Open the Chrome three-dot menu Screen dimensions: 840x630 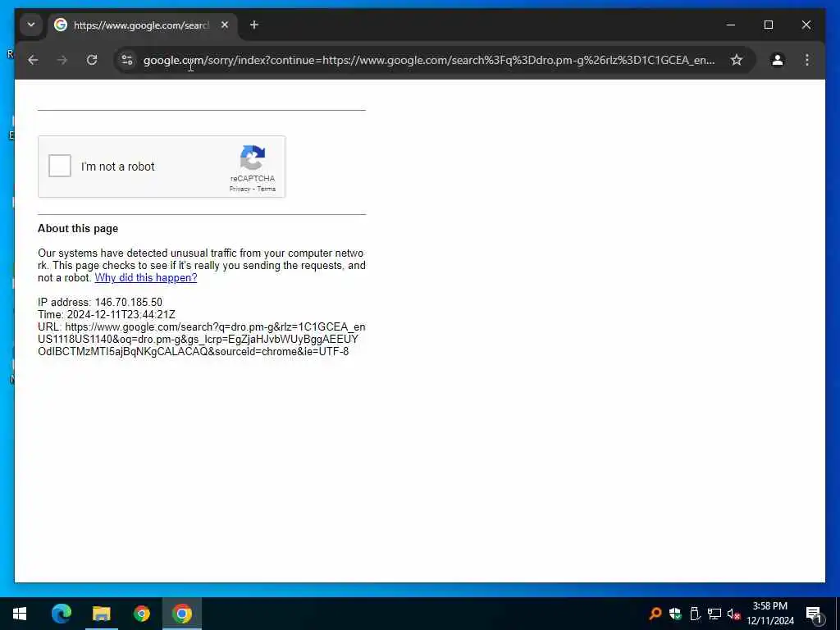807,60
